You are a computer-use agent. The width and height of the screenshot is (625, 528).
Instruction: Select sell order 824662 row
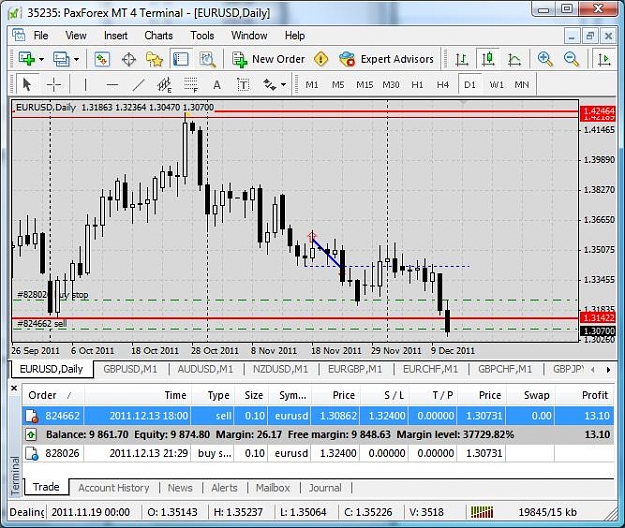click(318, 416)
